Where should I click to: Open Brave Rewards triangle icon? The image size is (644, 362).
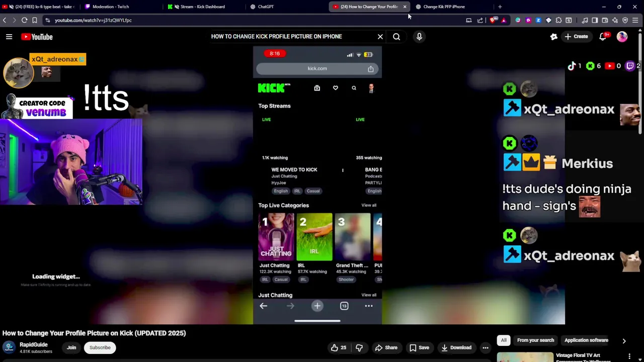coord(504,20)
